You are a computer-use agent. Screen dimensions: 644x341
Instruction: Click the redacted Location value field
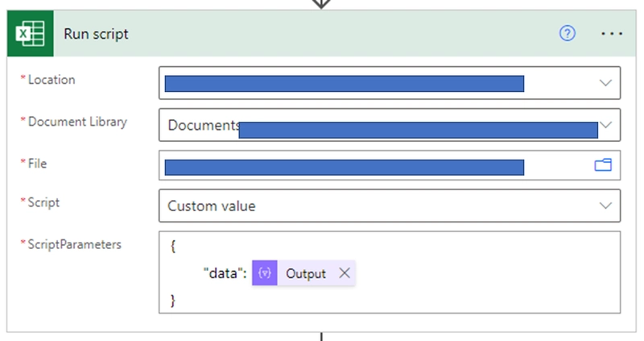345,83
